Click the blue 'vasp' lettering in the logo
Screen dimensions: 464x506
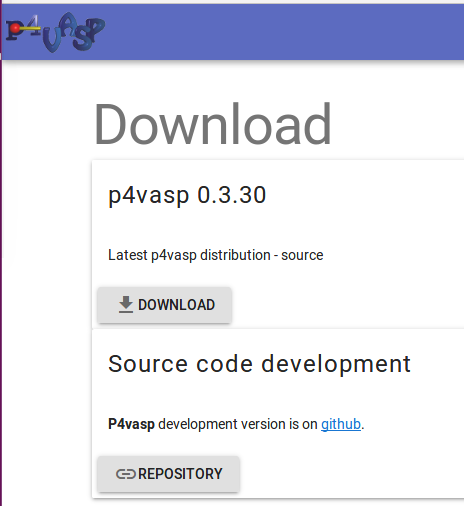pos(74,32)
